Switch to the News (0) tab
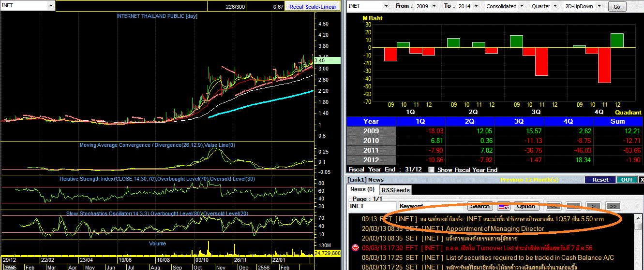This screenshot has height=270, width=644. point(362,189)
